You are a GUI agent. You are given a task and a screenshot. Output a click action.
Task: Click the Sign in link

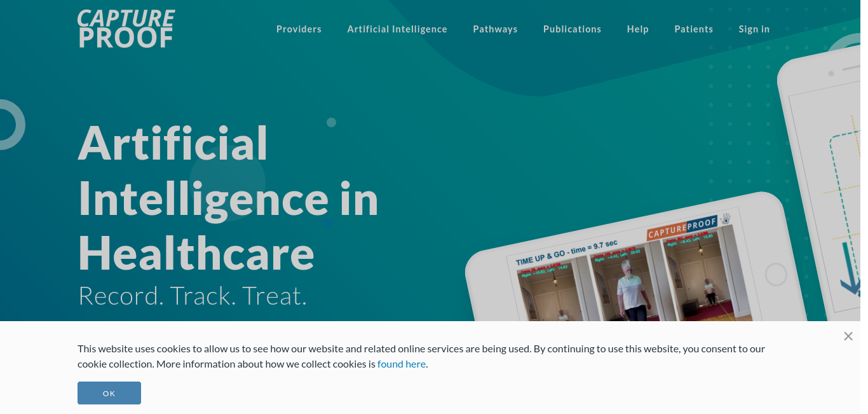754,29
